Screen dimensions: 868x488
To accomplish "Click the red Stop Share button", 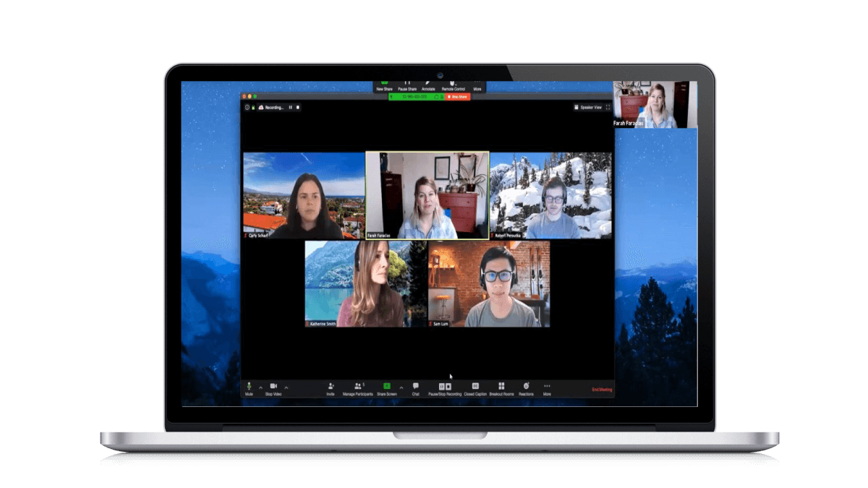I will (459, 96).
